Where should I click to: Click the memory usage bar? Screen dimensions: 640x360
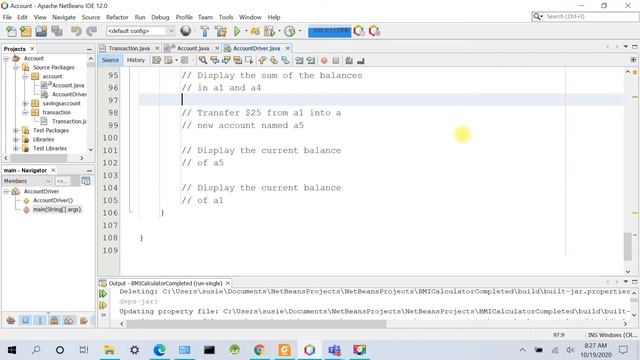point(329,31)
